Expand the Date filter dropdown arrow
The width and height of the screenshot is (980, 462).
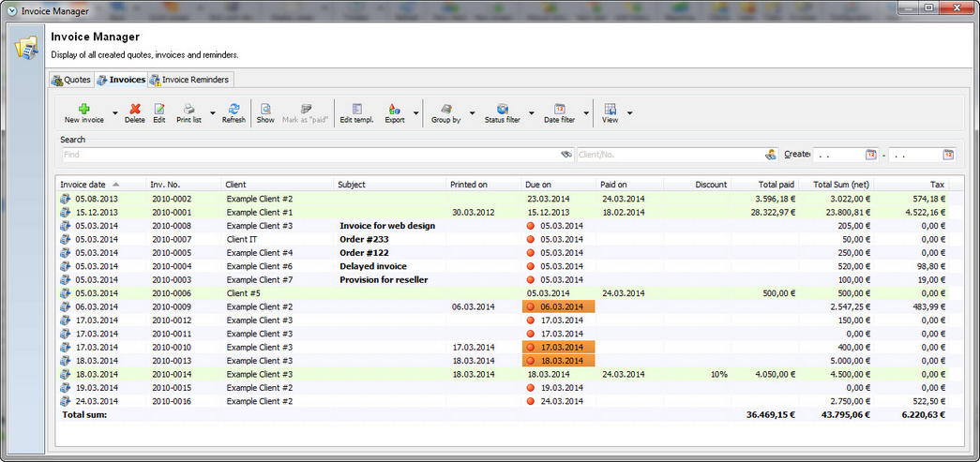click(x=586, y=113)
